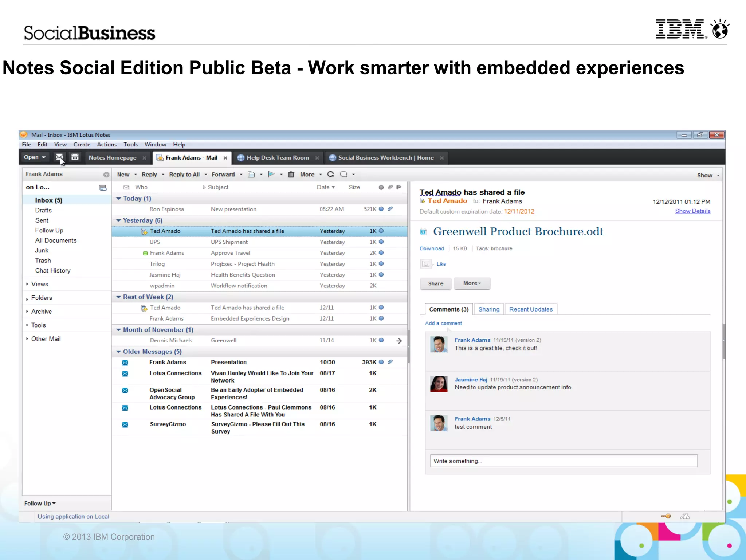
Task: Click the trash delete icon in toolbar
Action: click(291, 175)
